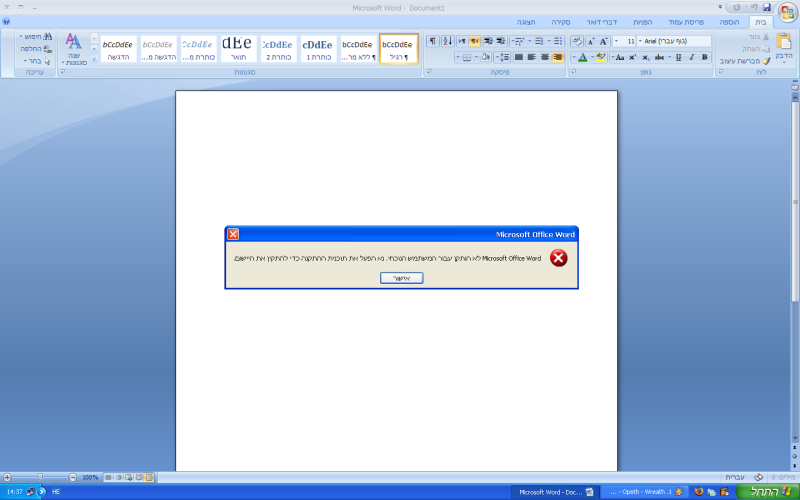Viewport: 800px width, 500px height.
Task: Toggle Superscript formatting
Action: pyautogui.click(x=633, y=57)
